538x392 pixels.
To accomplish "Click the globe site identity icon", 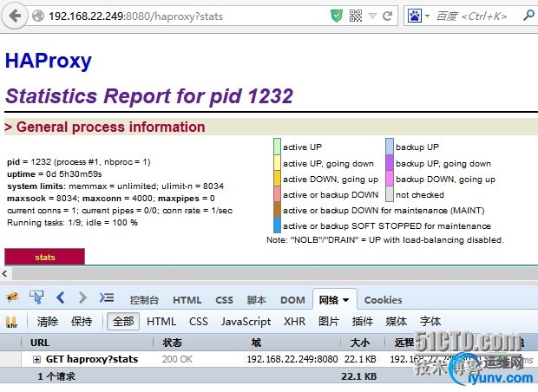I will click(37, 16).
